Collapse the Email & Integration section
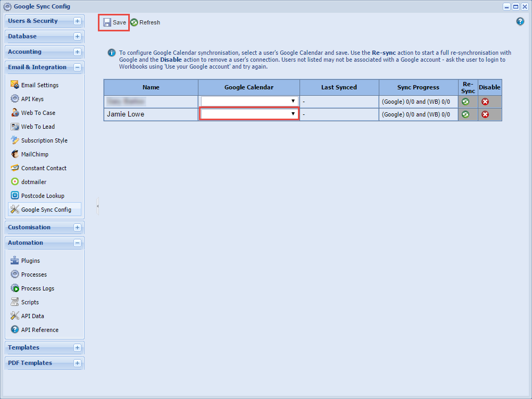The height and width of the screenshot is (399, 532). point(77,67)
